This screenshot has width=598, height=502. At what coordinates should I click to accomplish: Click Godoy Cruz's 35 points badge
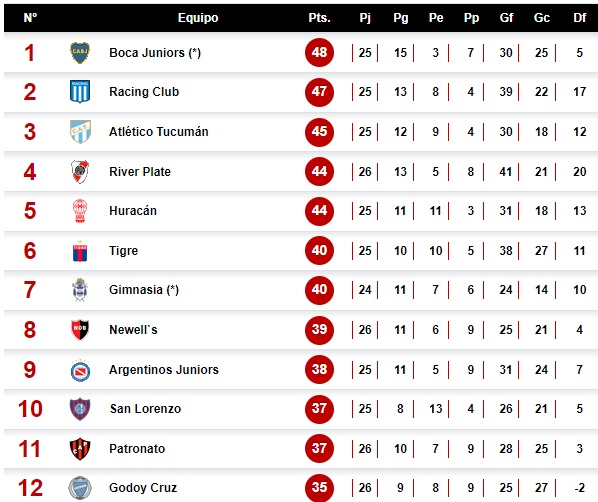(x=319, y=487)
